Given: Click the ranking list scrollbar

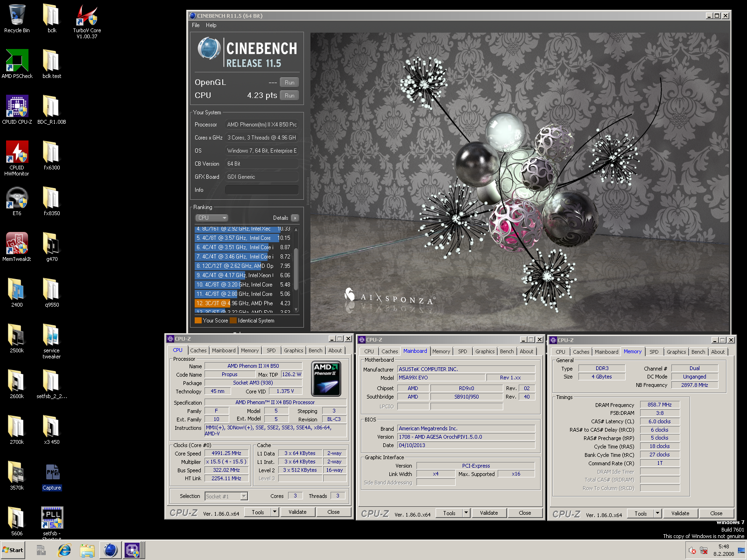Looking at the screenshot, I should (296, 270).
